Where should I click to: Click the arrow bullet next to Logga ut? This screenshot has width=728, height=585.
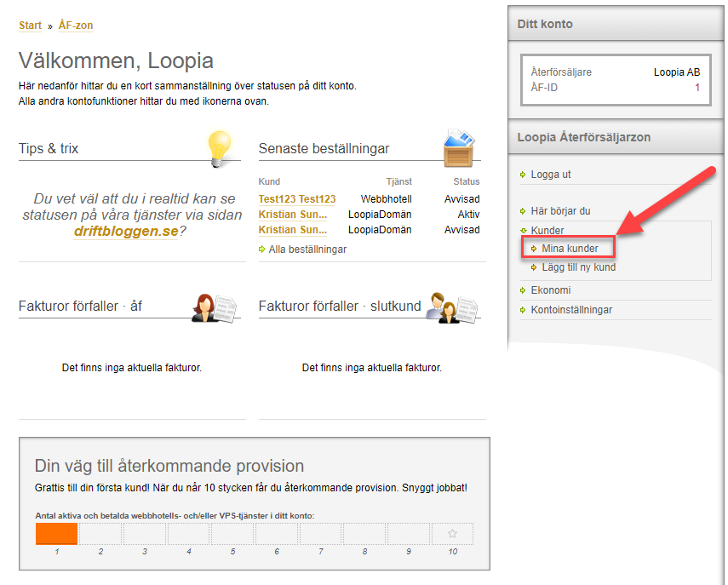tap(523, 175)
